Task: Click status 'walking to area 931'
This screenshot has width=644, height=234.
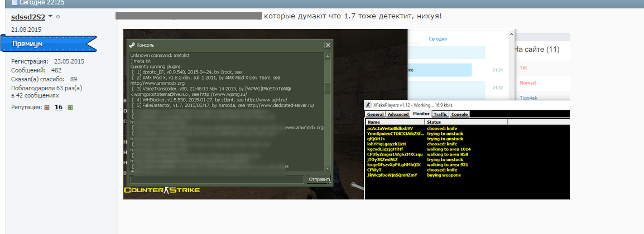Action: (448, 165)
